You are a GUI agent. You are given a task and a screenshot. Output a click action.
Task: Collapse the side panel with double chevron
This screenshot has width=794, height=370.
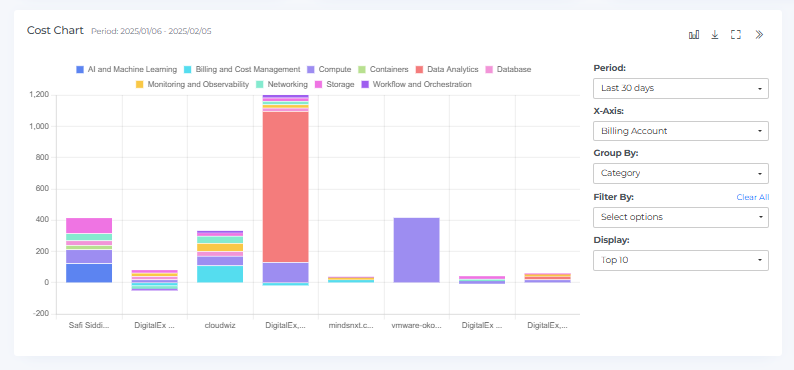[x=759, y=34]
